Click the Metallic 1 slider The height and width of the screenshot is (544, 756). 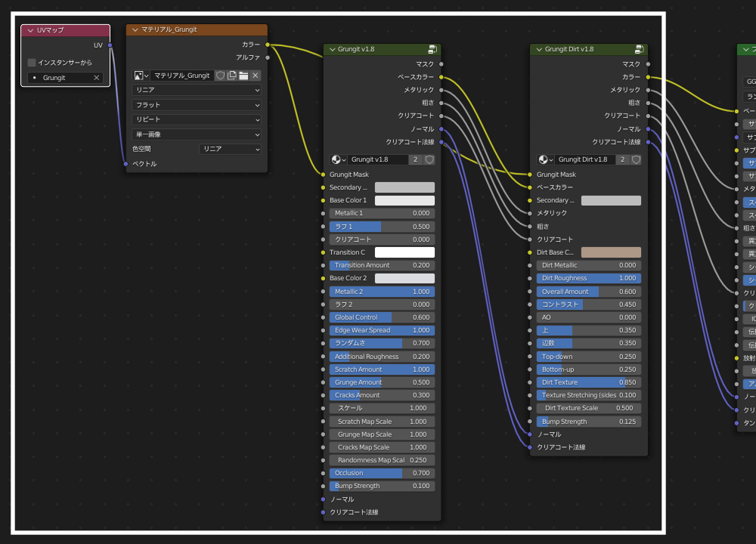pyautogui.click(x=382, y=213)
